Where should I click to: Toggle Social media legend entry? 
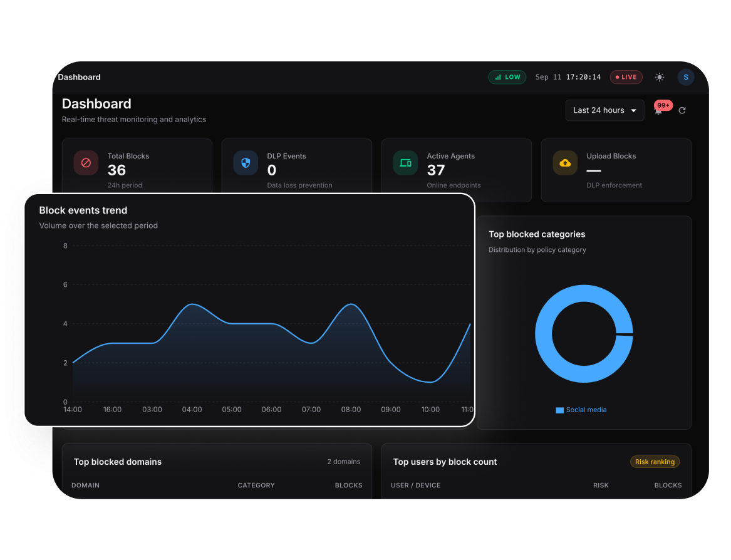coord(581,410)
